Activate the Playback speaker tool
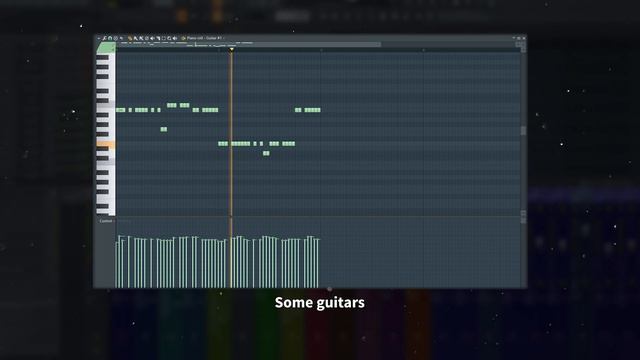This screenshot has height=360, width=640. (x=175, y=38)
